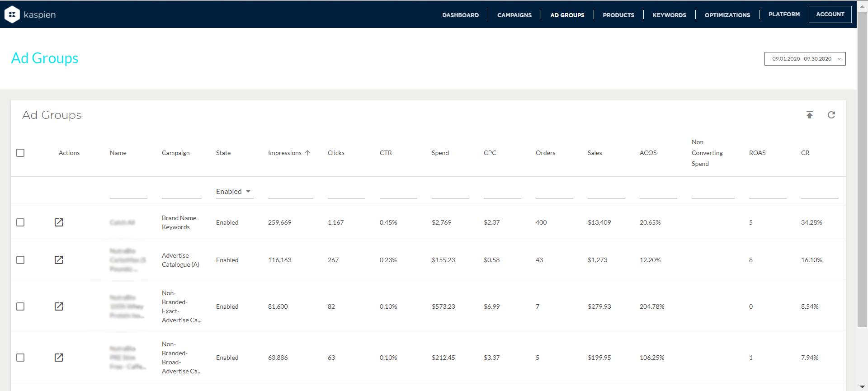Open the Optimizations menu
This screenshot has width=868, height=391.
click(727, 15)
